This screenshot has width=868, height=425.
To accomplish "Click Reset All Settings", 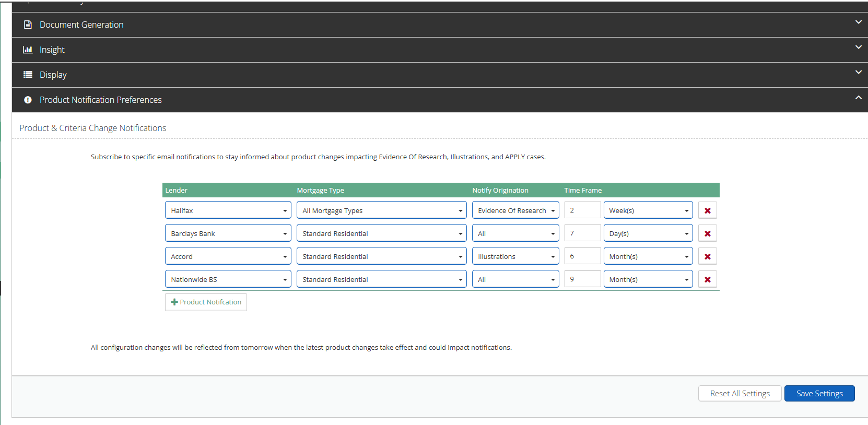I will point(740,393).
